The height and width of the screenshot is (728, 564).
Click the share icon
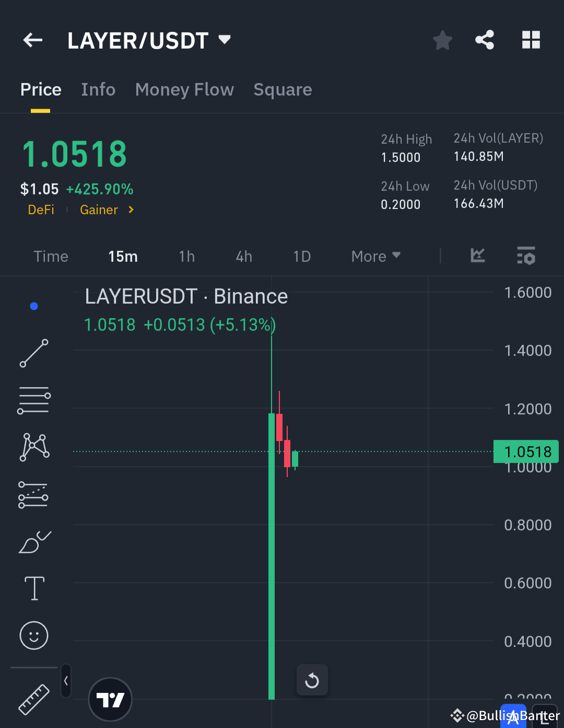click(x=485, y=40)
